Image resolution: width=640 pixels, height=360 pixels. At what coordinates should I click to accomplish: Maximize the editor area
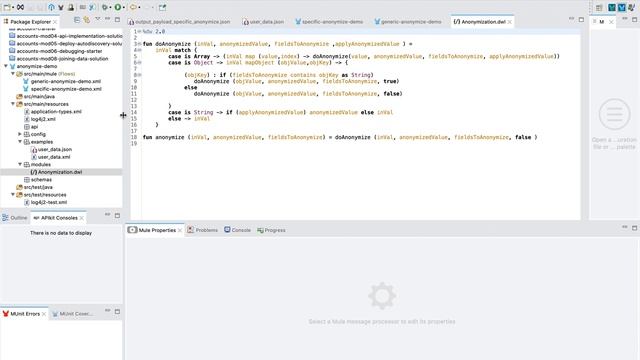click(x=581, y=19)
